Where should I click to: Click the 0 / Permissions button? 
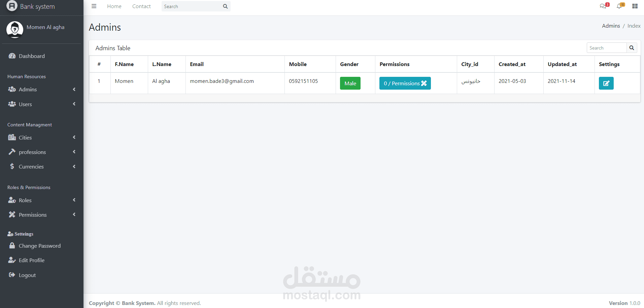[405, 83]
